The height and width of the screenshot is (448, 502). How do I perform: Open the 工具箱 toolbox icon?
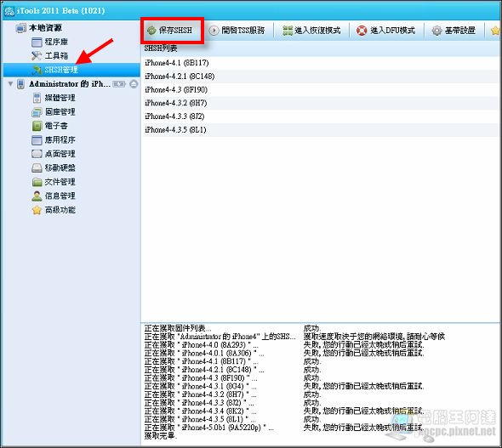(x=37, y=55)
